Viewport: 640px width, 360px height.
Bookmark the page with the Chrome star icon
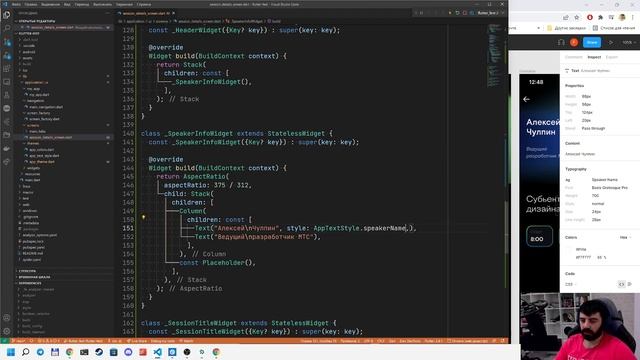coord(576,18)
